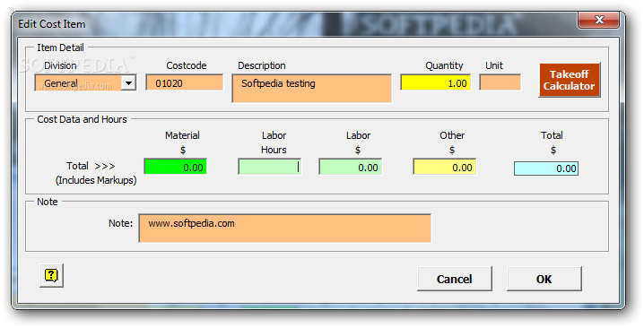Click the Material column heading
The image size is (644, 328).
[182, 135]
